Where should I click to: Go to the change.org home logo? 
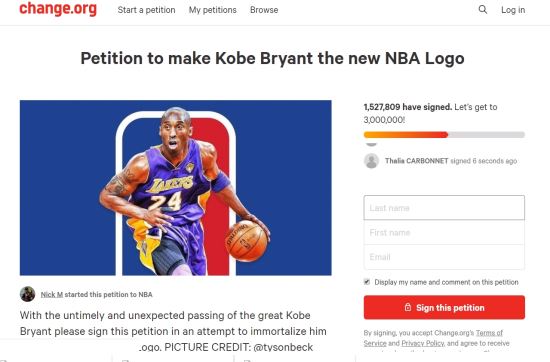coord(58,9)
